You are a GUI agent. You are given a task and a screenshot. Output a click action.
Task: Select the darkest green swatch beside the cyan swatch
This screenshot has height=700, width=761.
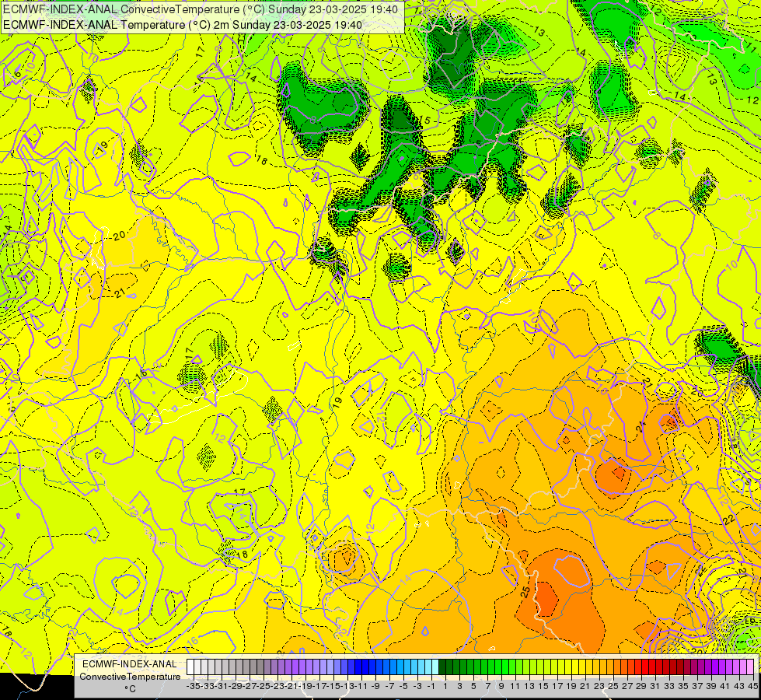(442, 667)
